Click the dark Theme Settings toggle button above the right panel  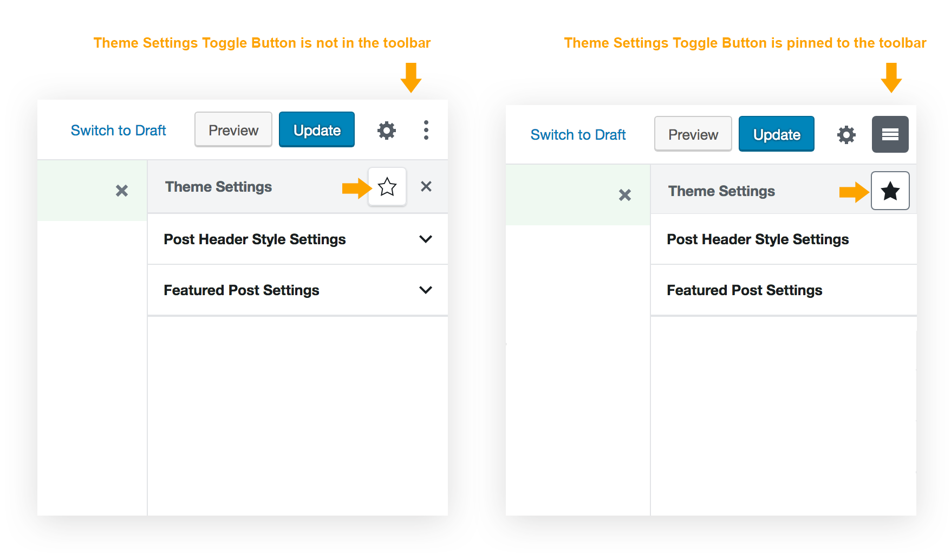(x=890, y=134)
